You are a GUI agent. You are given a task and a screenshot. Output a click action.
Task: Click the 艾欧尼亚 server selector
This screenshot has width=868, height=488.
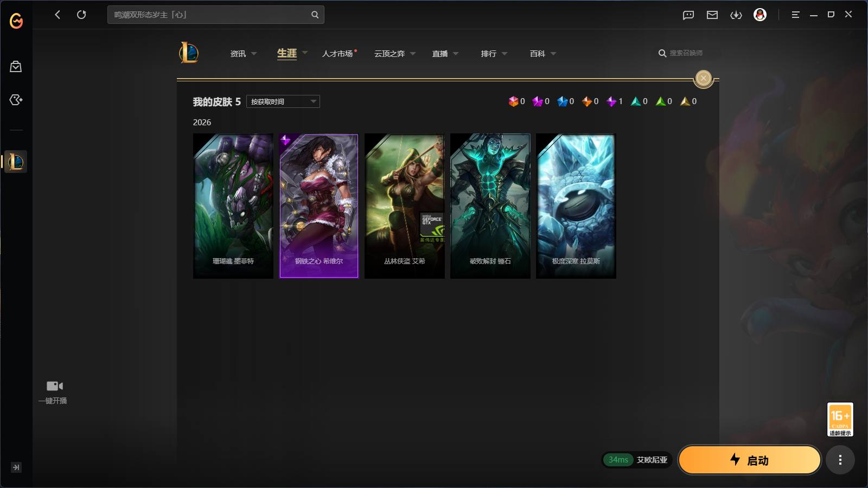pyautogui.click(x=652, y=460)
